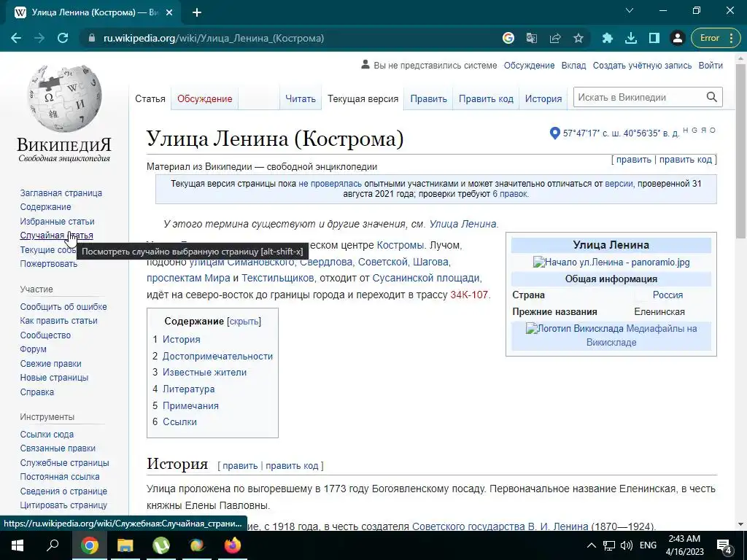This screenshot has width=747, height=560.
Task: Open Свежие правки in sidebar
Action: [50, 364]
